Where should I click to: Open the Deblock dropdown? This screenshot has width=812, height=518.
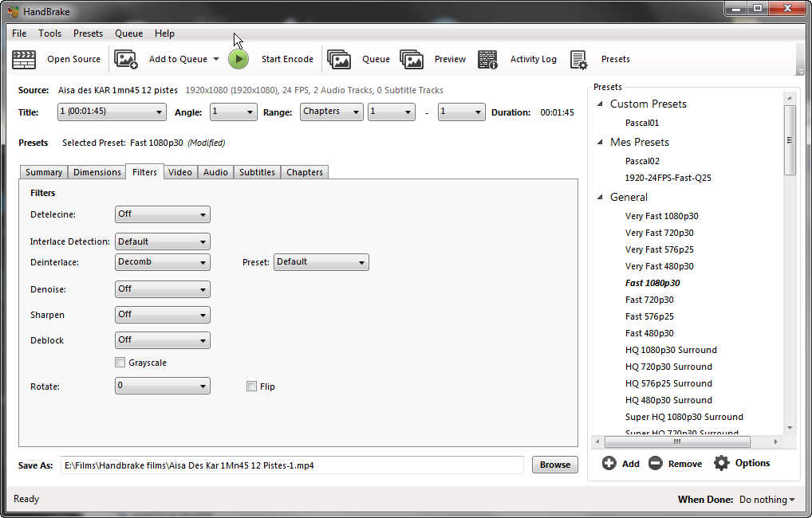click(x=163, y=340)
